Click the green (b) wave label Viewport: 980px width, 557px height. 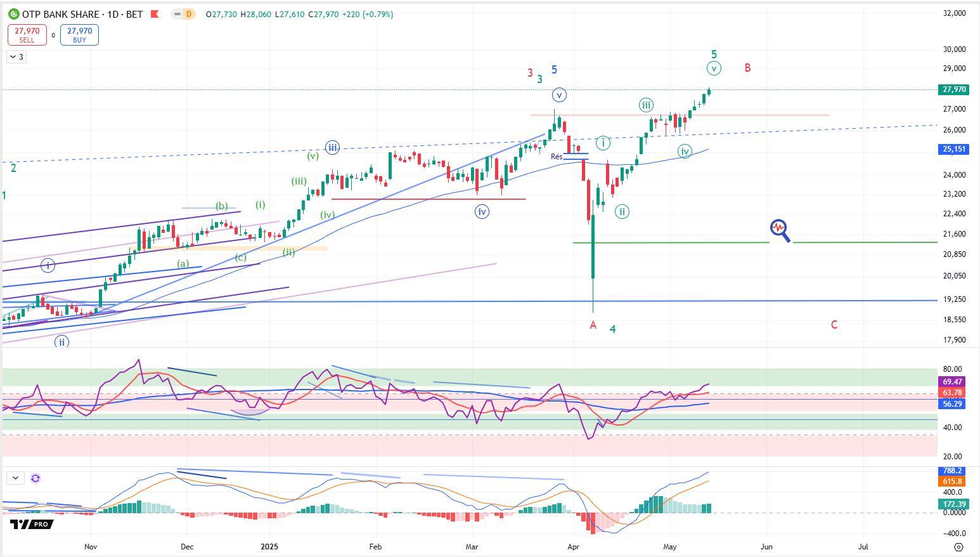pyautogui.click(x=221, y=206)
